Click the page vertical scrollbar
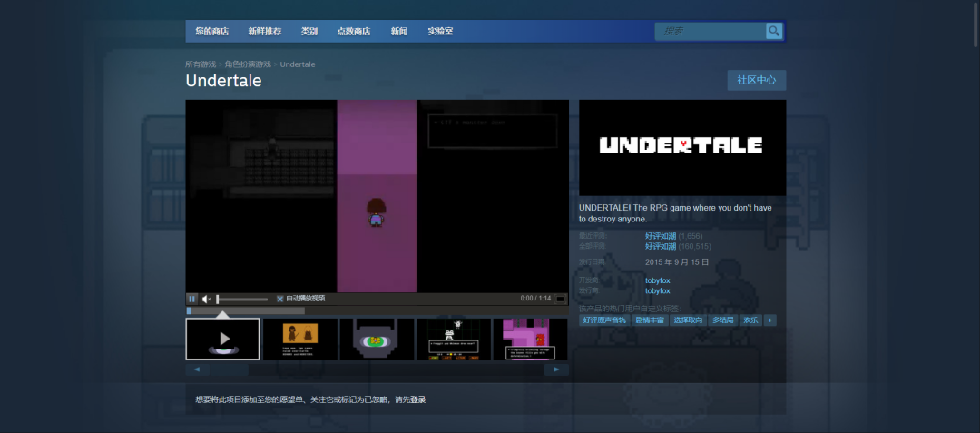This screenshot has height=433, width=980. (975, 24)
